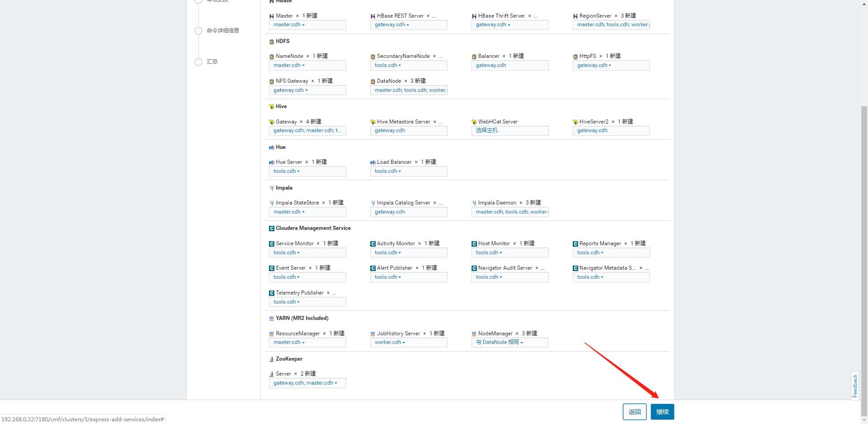Click the NFS Gateway role icon
Screen dimensions: 868x424
click(272, 81)
